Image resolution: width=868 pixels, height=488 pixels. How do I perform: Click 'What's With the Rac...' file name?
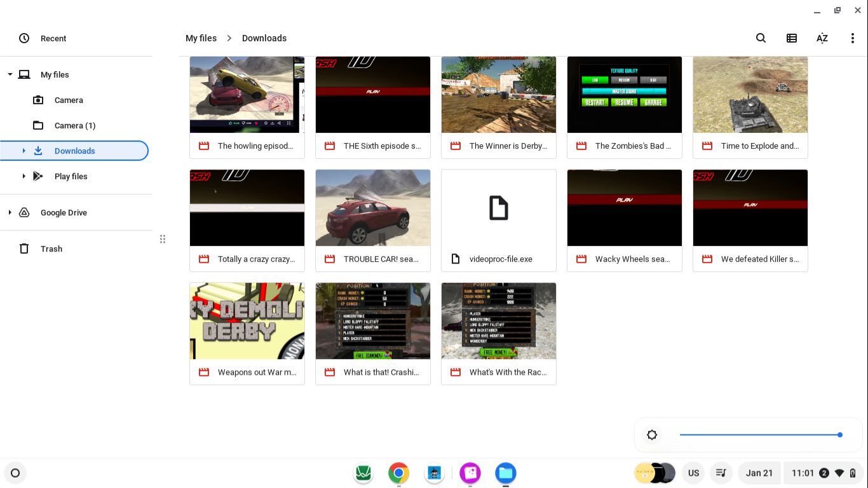pyautogui.click(x=508, y=372)
